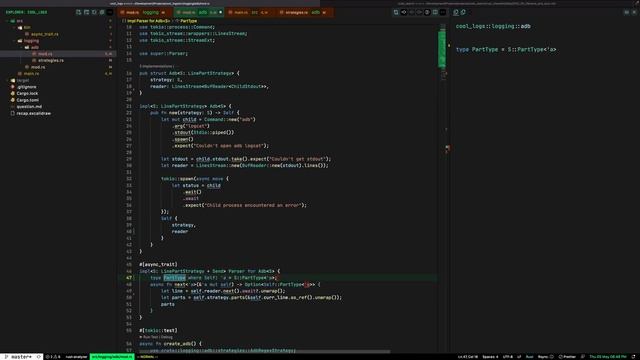This screenshot has height=360, width=640.
Task: Click the unsaved dot on mod.rs adb tab
Action: [221, 12]
